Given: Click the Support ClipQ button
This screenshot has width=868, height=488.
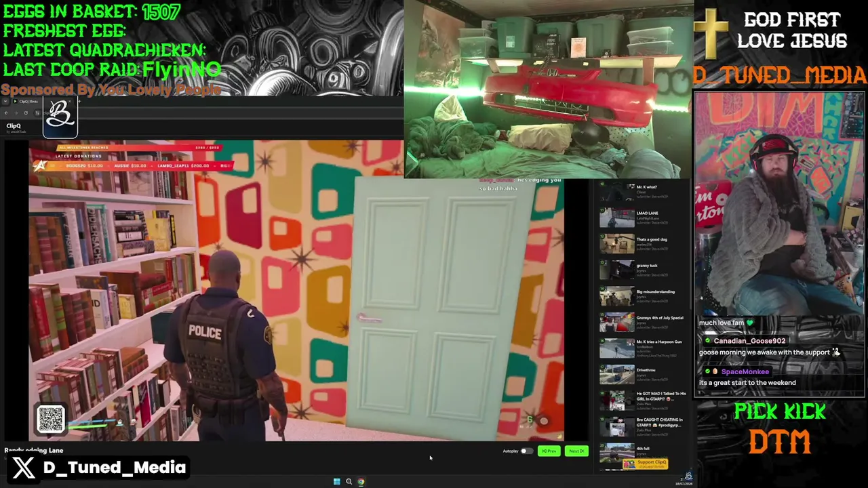Looking at the screenshot, I should [646, 464].
